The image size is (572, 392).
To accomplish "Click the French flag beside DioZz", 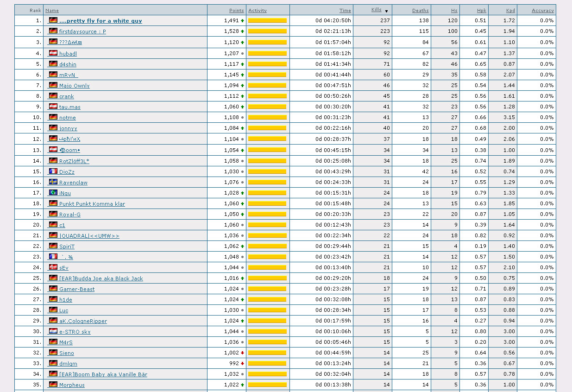I will click(53, 171).
